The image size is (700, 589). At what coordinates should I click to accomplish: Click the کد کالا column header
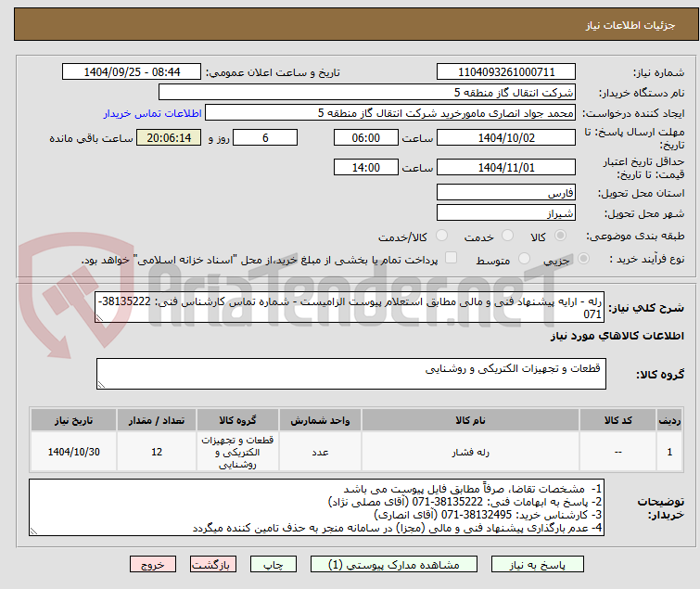[x=617, y=420]
